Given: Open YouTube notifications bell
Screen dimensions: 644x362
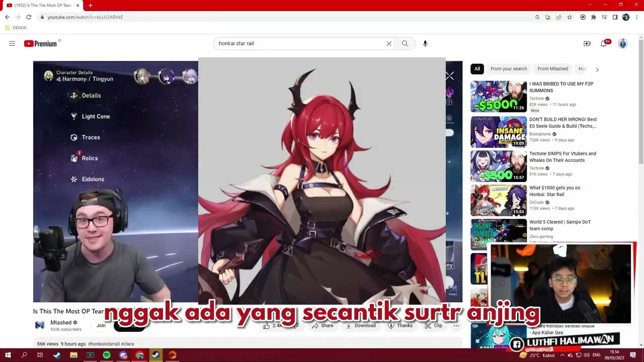Looking at the screenshot, I should click(604, 44).
